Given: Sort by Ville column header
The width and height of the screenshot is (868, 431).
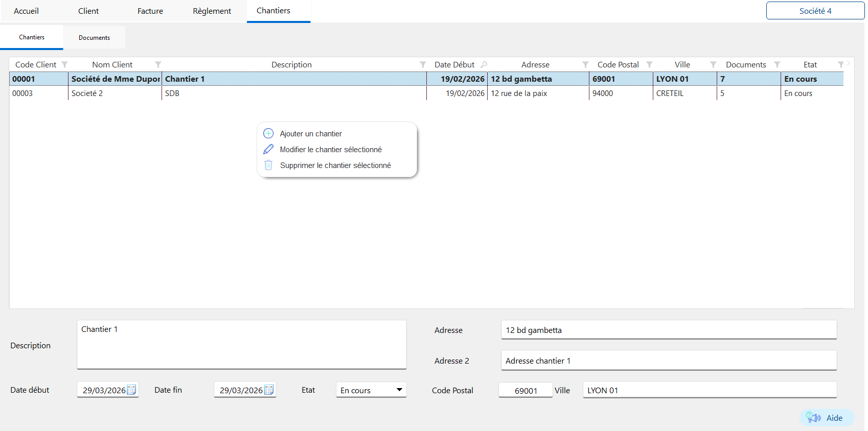Looking at the screenshot, I should pos(682,64).
